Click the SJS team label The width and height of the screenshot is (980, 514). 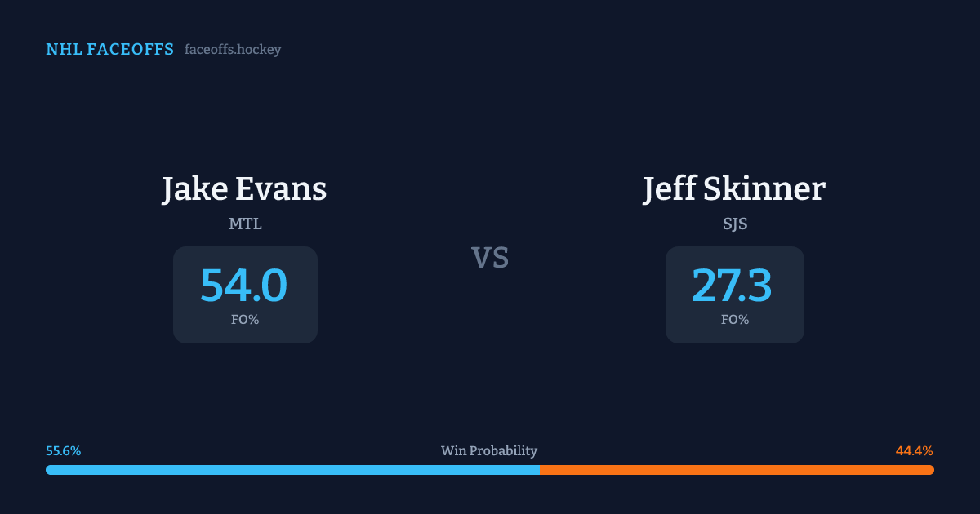pos(735,224)
